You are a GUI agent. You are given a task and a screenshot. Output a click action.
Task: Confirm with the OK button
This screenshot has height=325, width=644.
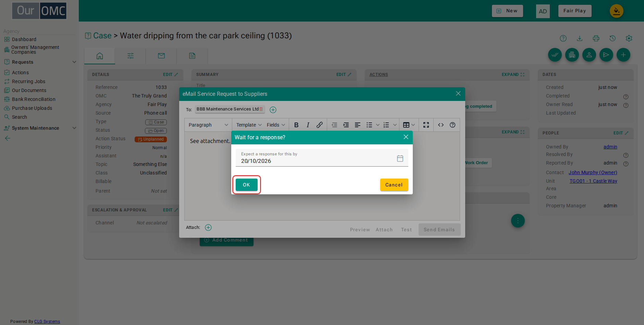tap(246, 185)
